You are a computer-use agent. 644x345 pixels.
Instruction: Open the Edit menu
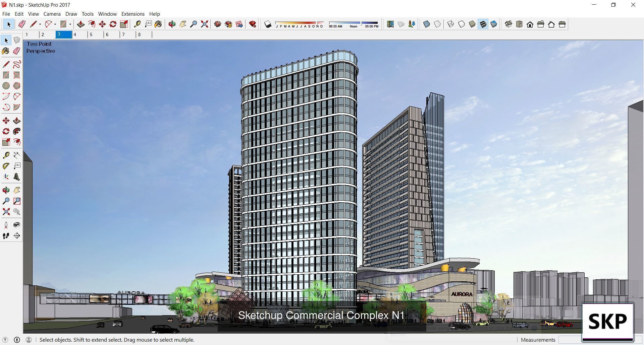coord(19,14)
